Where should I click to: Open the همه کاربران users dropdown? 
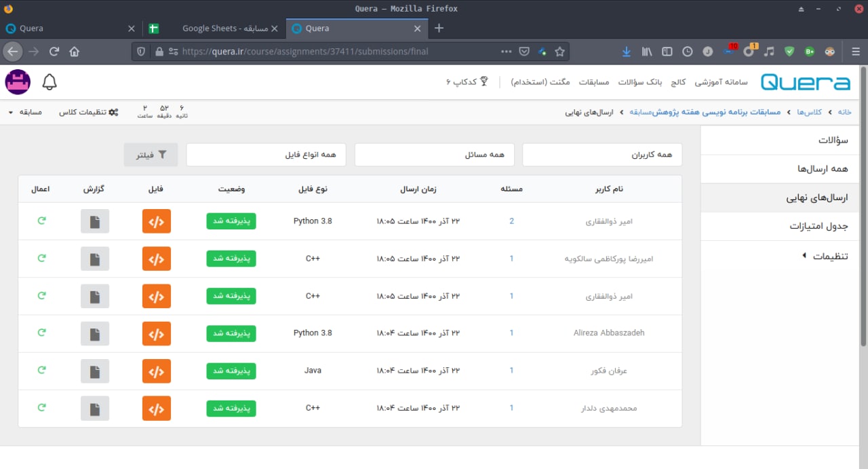pyautogui.click(x=601, y=155)
